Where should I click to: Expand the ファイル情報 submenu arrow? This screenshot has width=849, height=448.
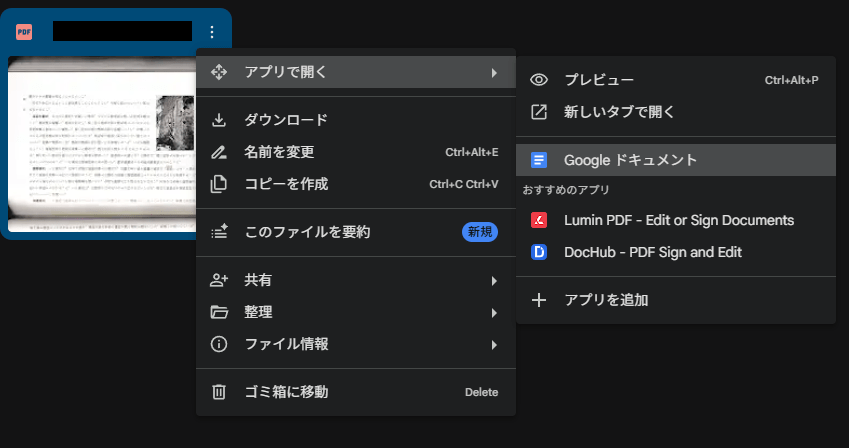[x=494, y=345]
